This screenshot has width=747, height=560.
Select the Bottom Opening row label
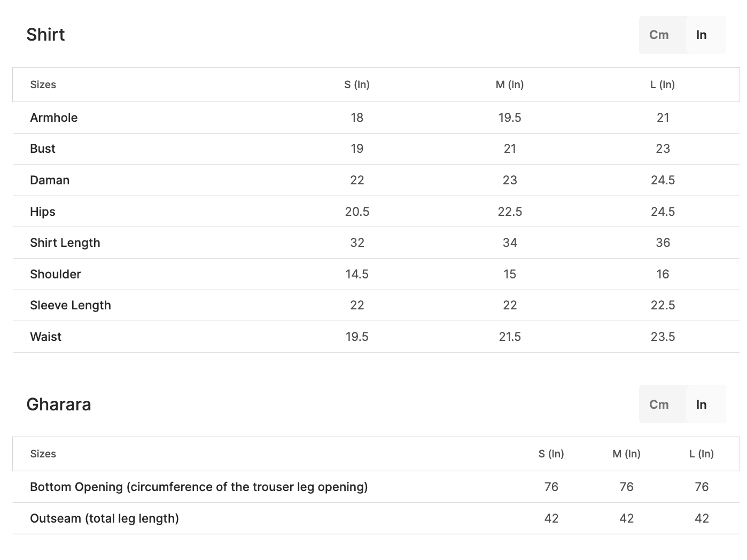(199, 487)
